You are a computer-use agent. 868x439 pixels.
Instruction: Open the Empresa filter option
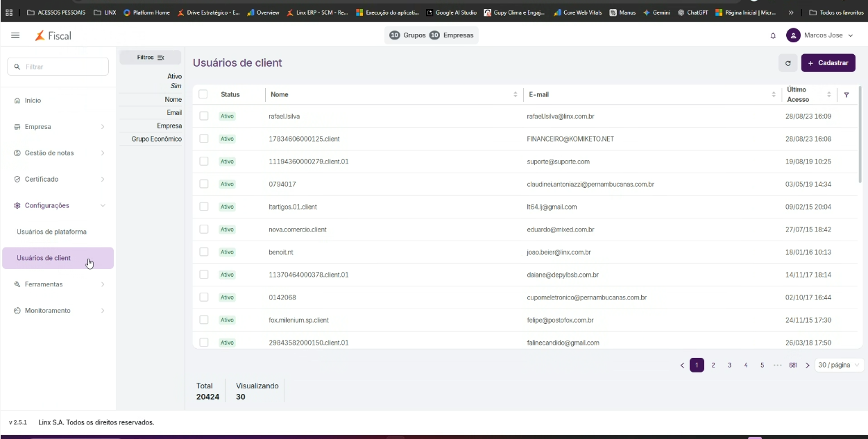169,126
